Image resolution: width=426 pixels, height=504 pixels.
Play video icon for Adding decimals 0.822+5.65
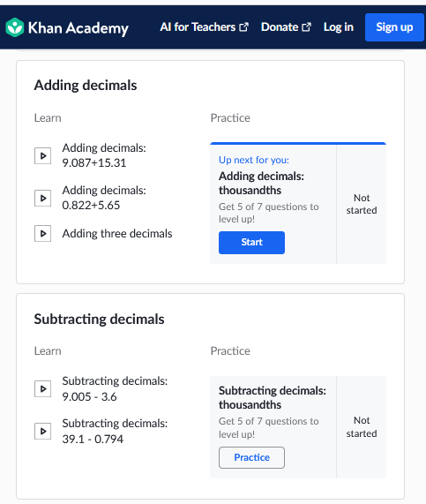[42, 198]
